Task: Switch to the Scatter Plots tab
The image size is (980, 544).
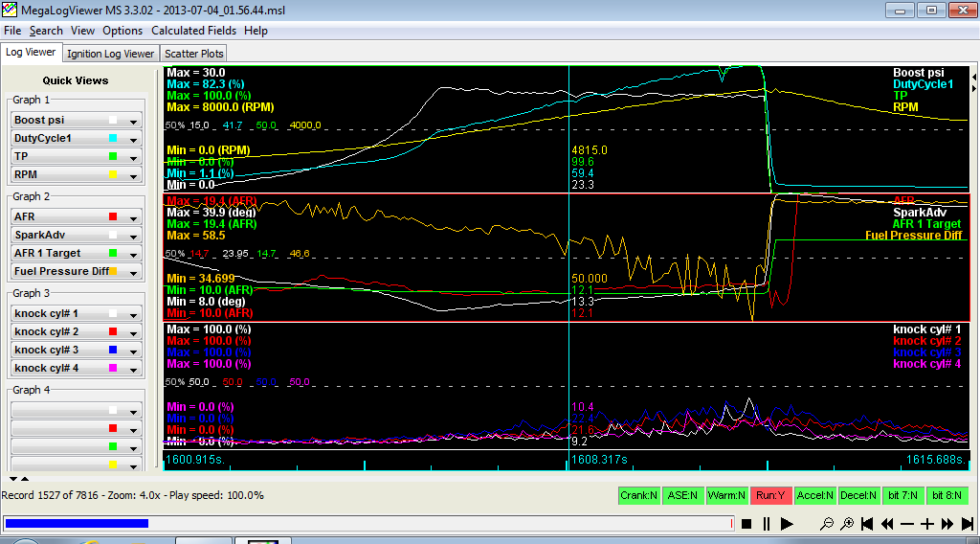Action: 193,54
